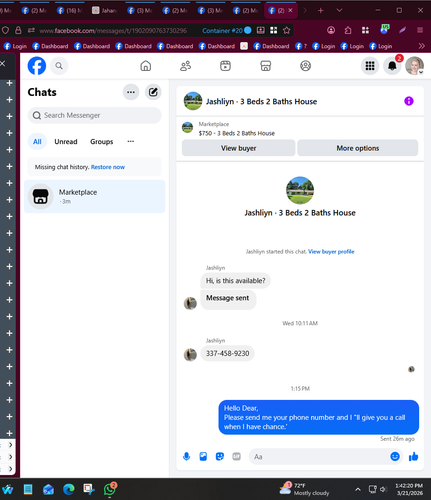Switch to the Groups chats tab
This screenshot has height=500, width=431.
(101, 142)
